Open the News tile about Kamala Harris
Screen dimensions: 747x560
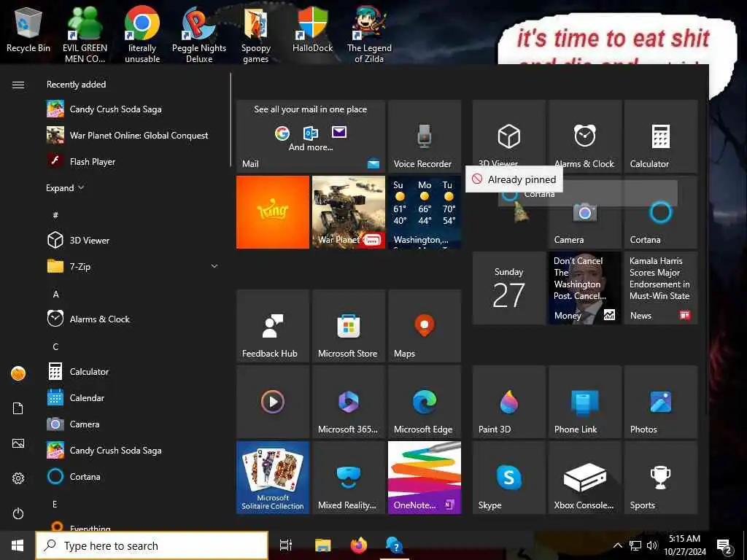pyautogui.click(x=660, y=288)
